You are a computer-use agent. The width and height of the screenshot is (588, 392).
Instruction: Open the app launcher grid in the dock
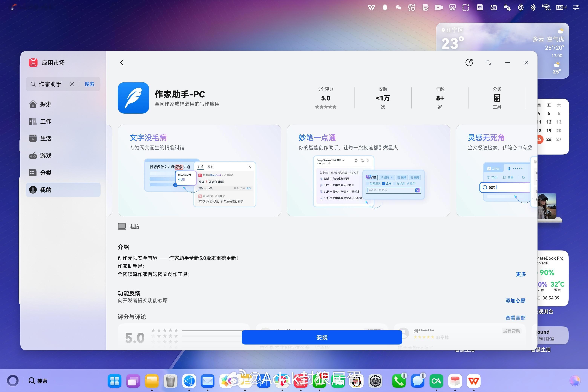pos(115,381)
